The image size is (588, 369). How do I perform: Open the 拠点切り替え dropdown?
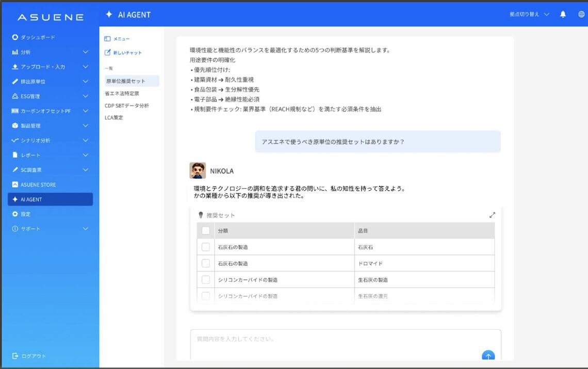click(529, 14)
